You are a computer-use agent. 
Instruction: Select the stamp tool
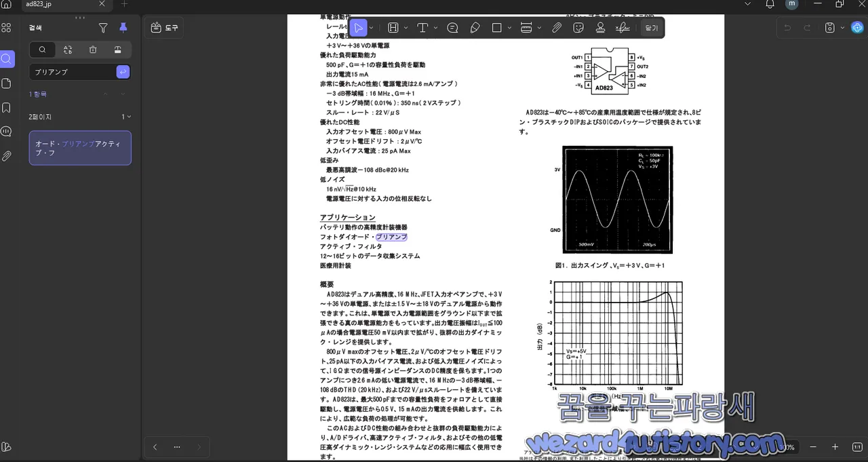click(600, 28)
